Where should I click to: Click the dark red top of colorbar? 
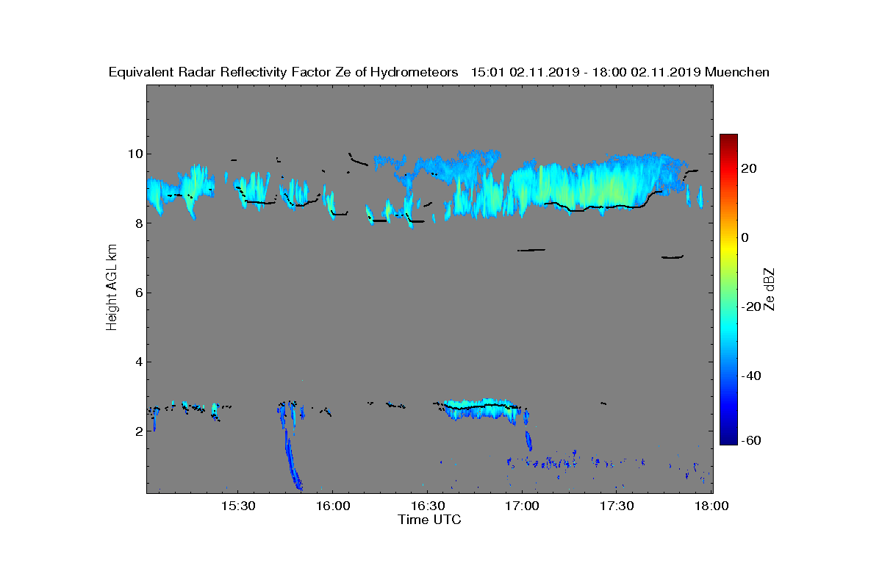pos(728,138)
